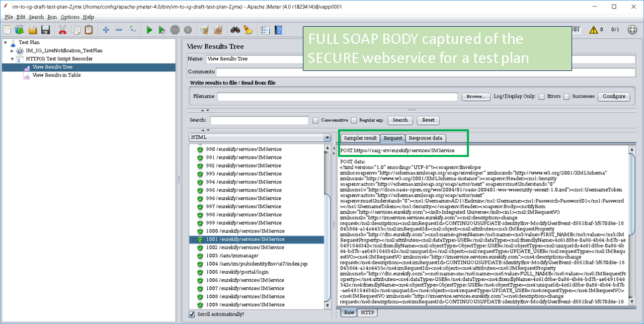Clear all results with double broom icon
The image size is (644, 324).
[x=218, y=30]
